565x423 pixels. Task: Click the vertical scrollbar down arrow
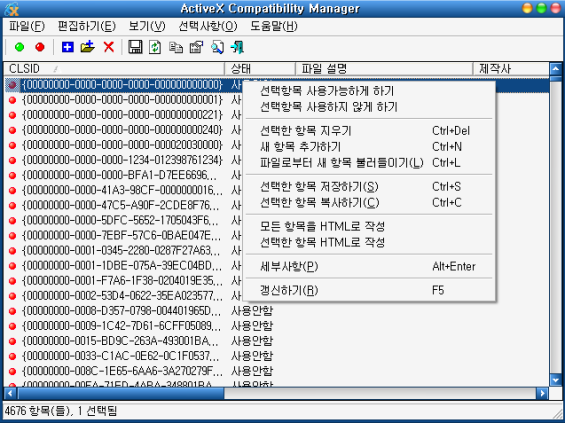point(556,380)
